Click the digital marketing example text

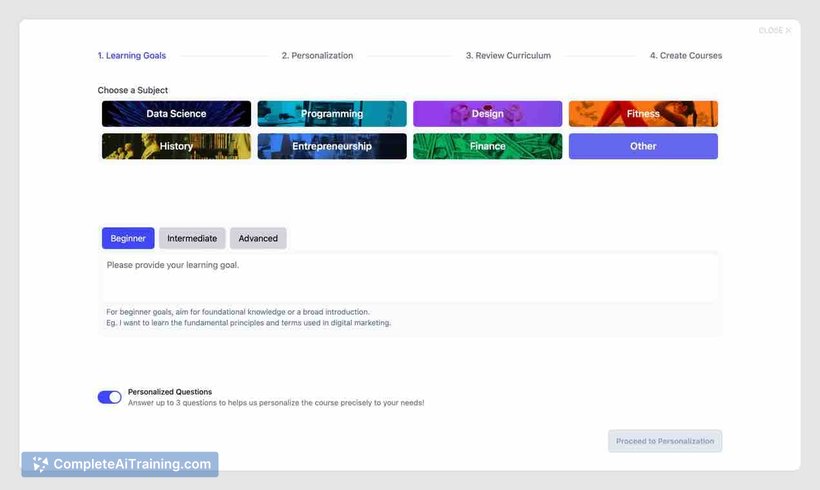click(248, 323)
